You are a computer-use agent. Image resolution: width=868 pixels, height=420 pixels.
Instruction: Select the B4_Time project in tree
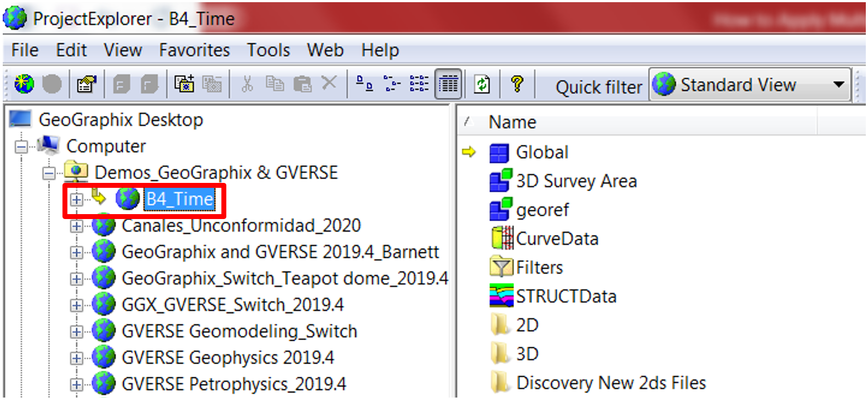pyautogui.click(x=179, y=199)
